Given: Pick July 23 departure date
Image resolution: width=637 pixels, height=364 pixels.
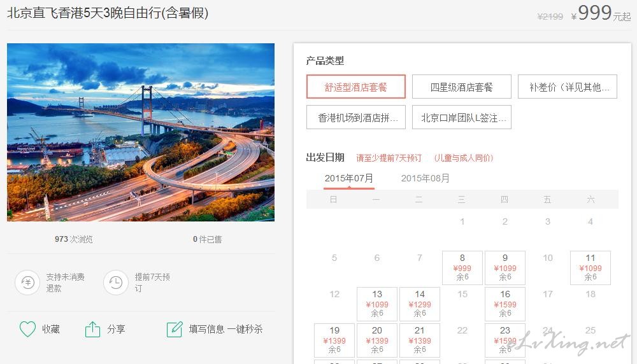Looking at the screenshot, I should [x=505, y=340].
